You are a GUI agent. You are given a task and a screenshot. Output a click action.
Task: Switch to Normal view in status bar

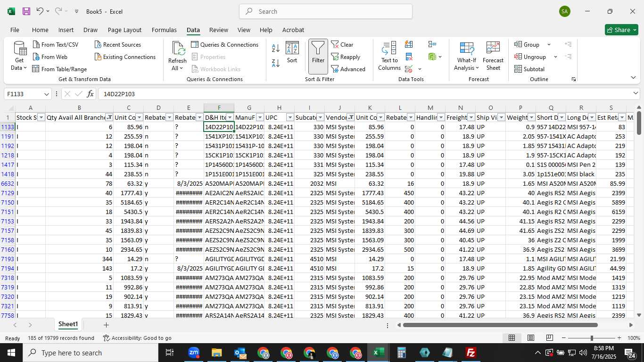click(512, 338)
